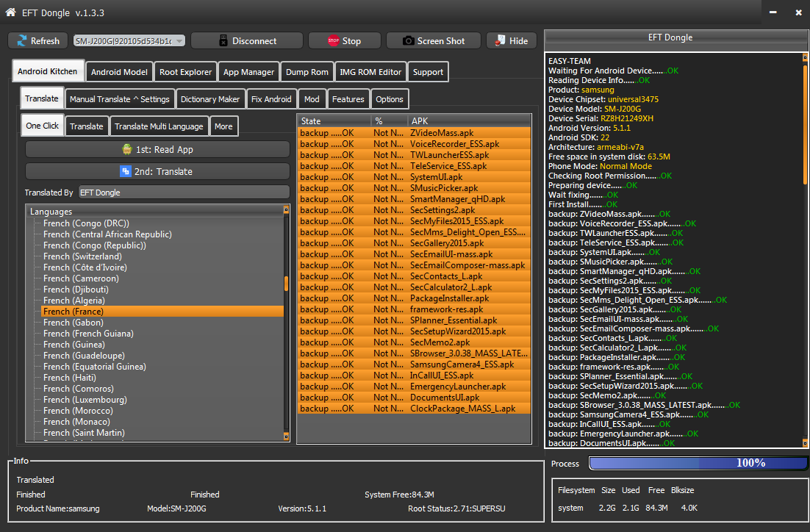Click the home icon in title bar
Screen dimensions: 810x532
click(10, 12)
